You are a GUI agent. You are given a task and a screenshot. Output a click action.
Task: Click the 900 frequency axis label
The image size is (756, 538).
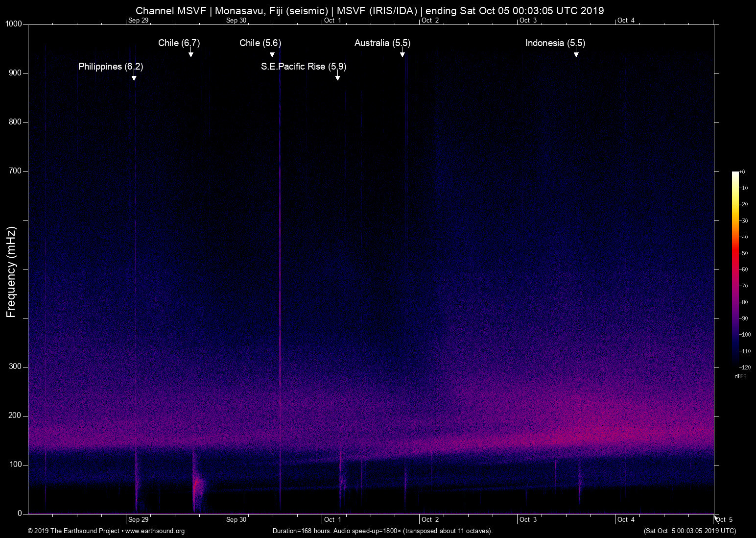tap(16, 73)
